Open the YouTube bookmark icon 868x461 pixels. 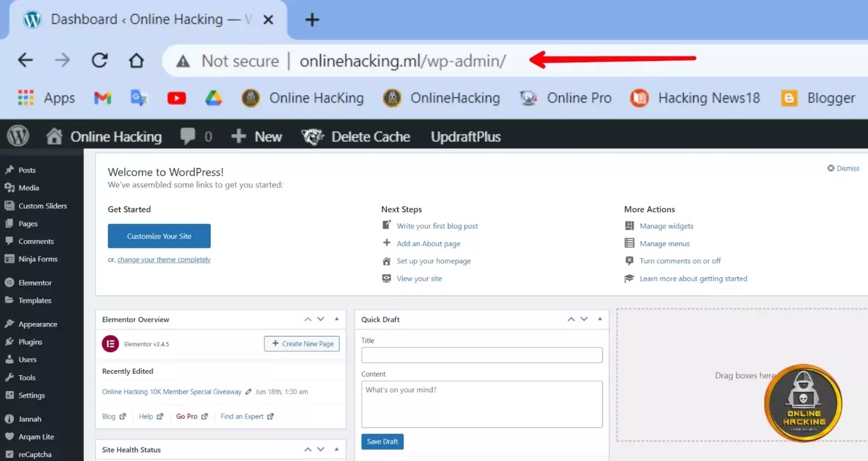point(177,98)
